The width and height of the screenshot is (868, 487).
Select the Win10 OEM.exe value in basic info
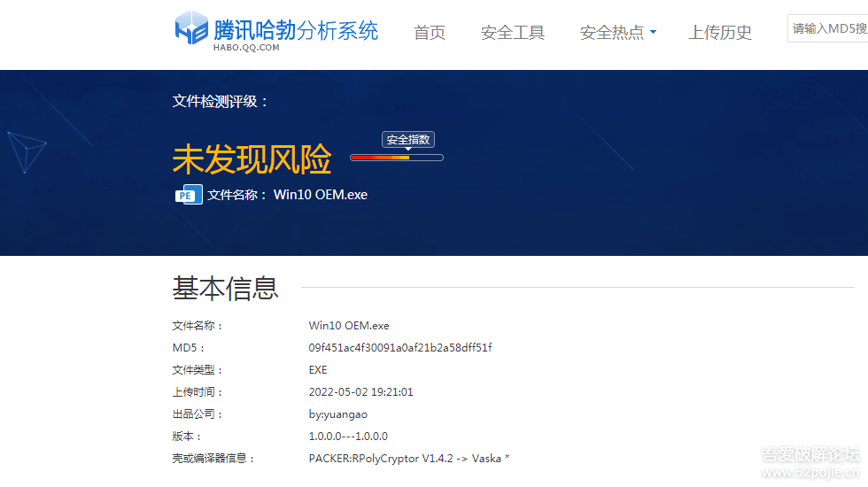349,326
